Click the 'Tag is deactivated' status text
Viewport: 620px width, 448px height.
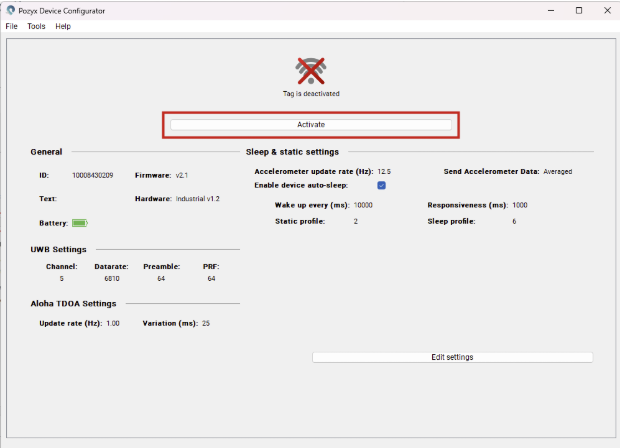311,94
